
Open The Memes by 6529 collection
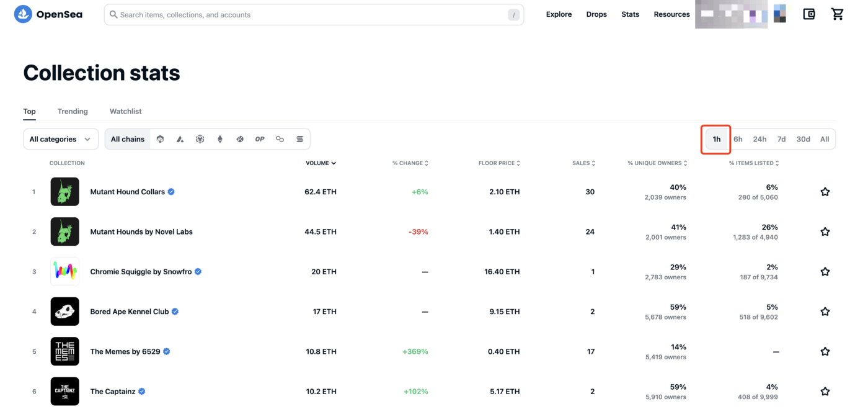125,351
